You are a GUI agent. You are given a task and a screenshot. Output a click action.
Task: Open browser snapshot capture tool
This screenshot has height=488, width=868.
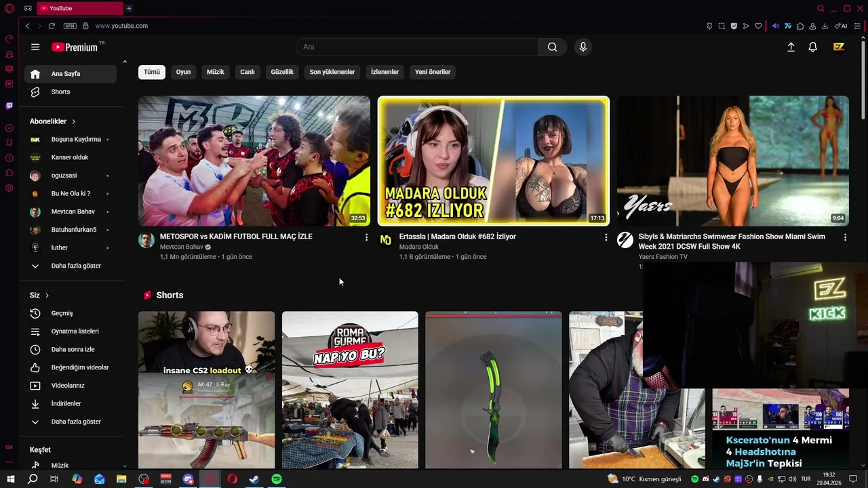click(x=722, y=26)
